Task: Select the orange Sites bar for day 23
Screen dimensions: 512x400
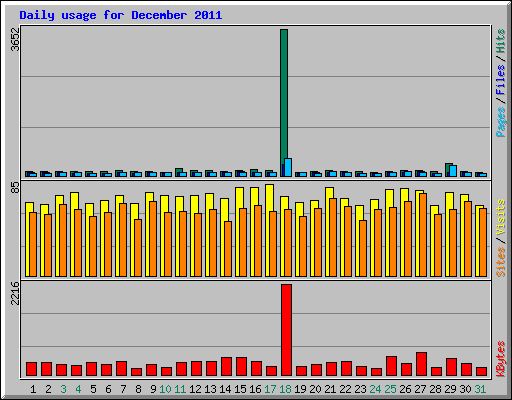Action: point(363,248)
